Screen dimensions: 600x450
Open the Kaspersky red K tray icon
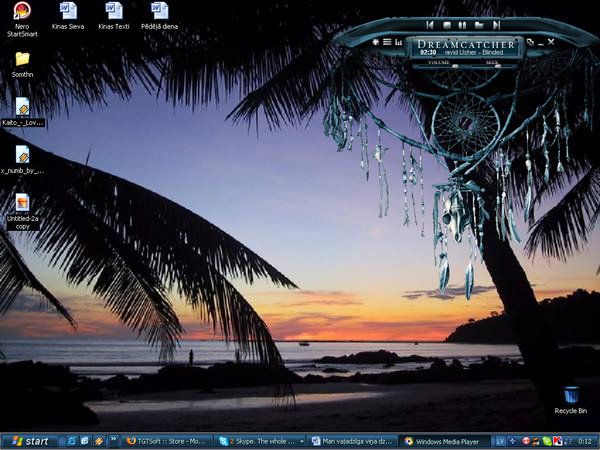point(558,442)
